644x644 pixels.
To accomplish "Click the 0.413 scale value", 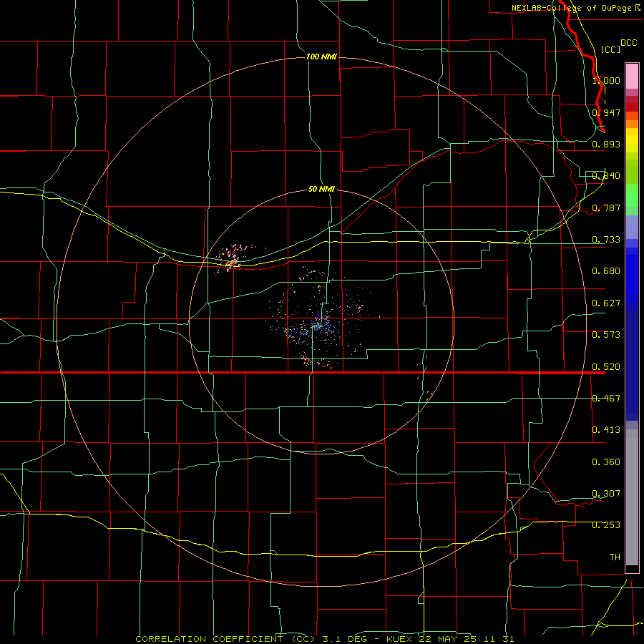I will pos(606,430).
